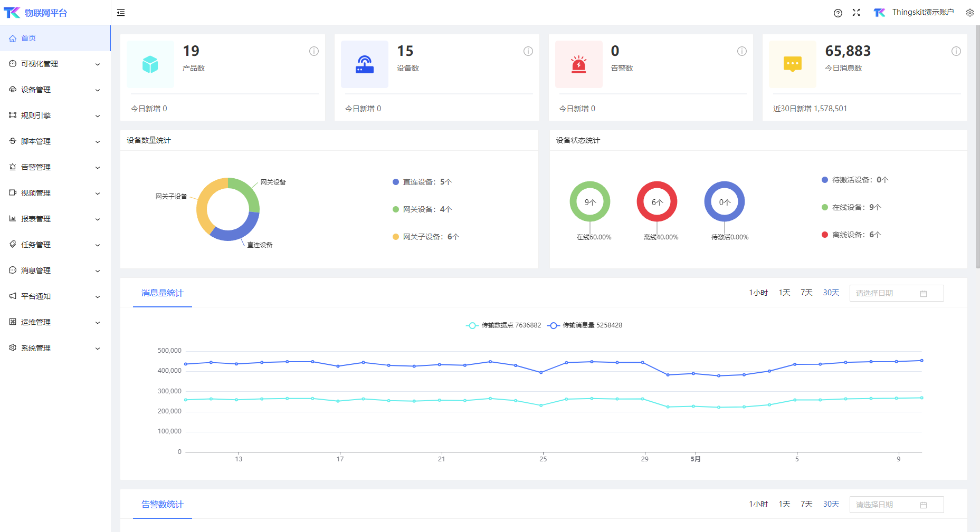This screenshot has height=532, width=980.
Task: Expand the 告警管理 menu chevron
Action: 98,168
